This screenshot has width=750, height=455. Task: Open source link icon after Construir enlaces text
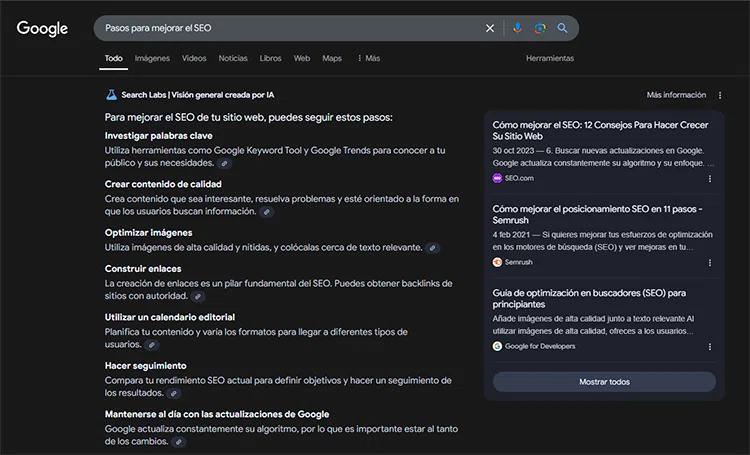[x=198, y=297]
